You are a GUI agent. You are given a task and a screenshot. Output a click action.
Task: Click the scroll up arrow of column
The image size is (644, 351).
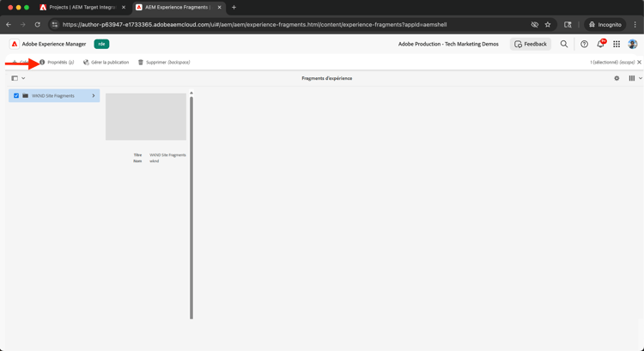191,94
